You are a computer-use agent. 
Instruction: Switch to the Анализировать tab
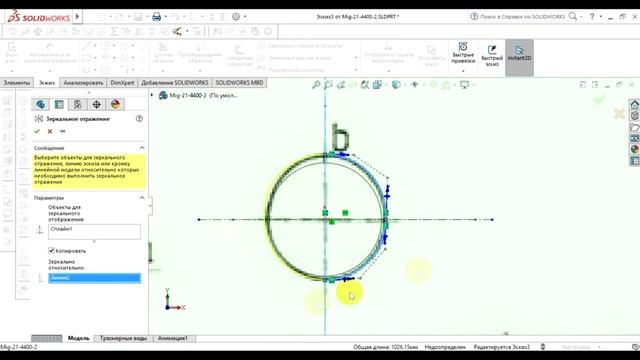pos(83,82)
